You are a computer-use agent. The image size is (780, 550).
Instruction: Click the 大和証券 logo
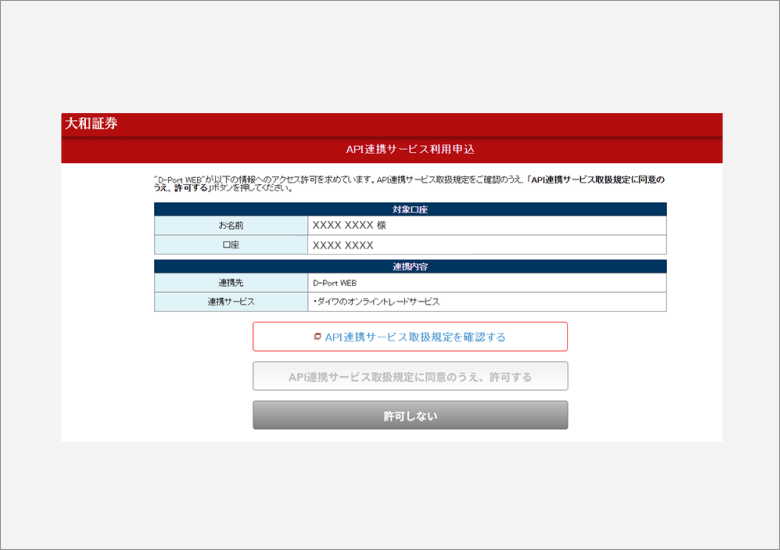click(x=91, y=123)
